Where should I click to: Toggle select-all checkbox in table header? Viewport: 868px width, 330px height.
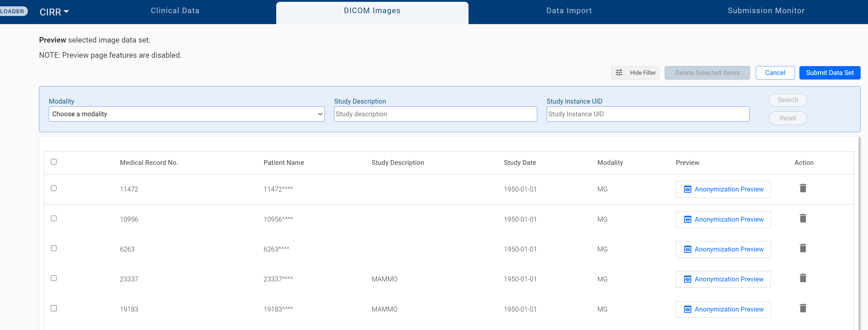click(x=54, y=162)
